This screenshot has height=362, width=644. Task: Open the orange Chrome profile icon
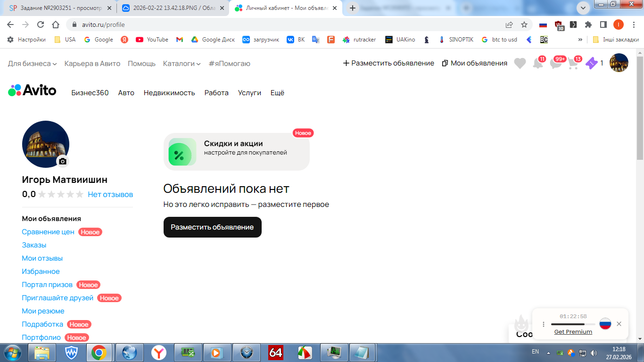[x=619, y=25]
